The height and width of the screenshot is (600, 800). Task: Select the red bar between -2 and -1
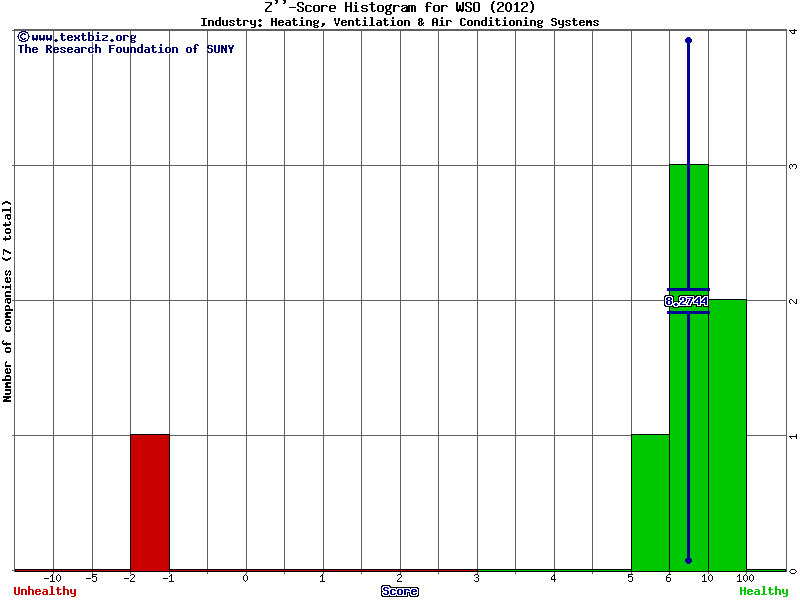tap(150, 503)
